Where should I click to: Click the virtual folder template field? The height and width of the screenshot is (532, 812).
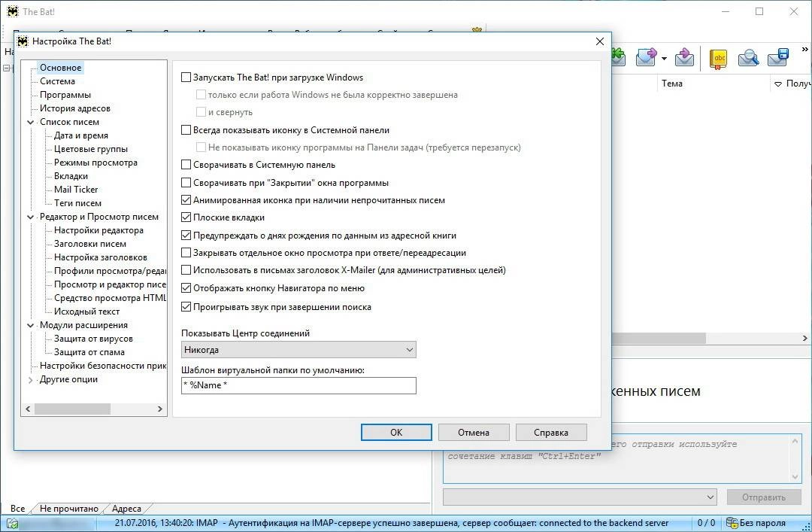coord(298,385)
